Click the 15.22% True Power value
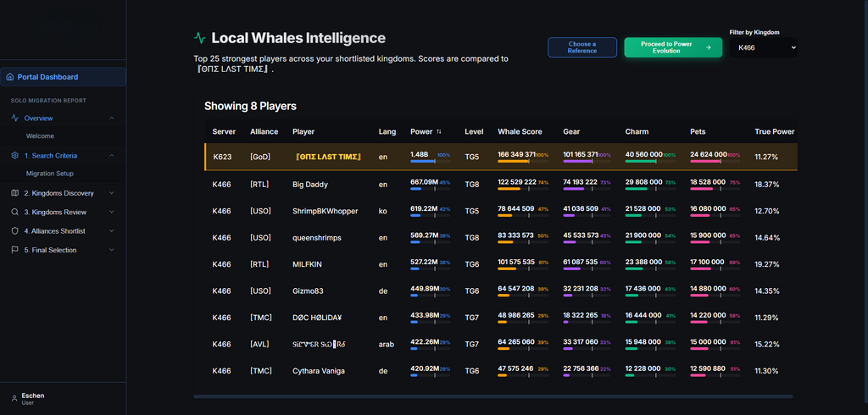Image resolution: width=868 pixels, height=415 pixels. click(x=766, y=344)
